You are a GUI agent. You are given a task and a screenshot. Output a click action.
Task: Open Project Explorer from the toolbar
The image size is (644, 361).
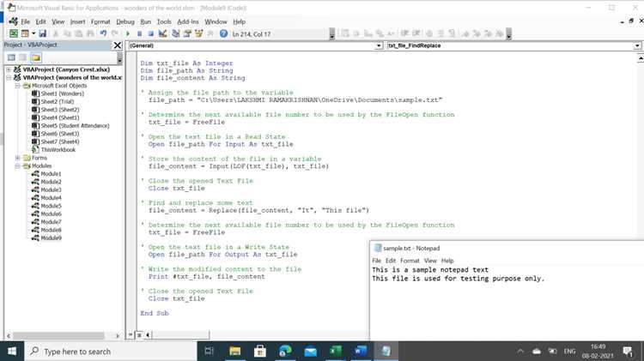176,33
